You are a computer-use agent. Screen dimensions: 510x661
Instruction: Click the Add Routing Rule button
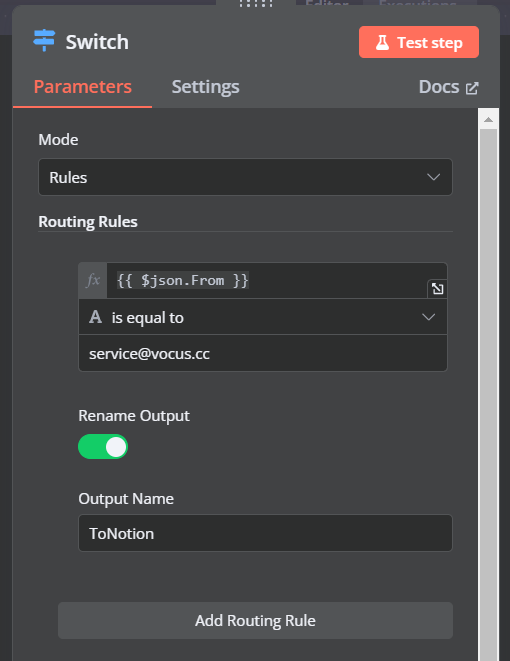(255, 621)
